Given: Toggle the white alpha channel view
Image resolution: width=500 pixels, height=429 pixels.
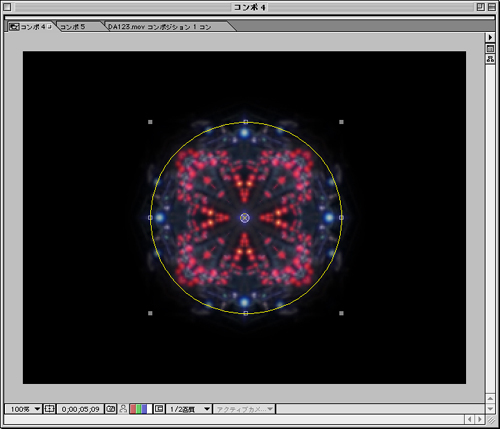Looking at the screenshot, I should (149, 409).
